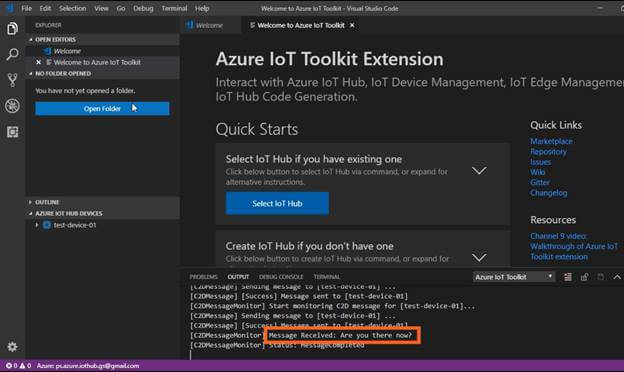Expand the test-device-01 tree node
The width and height of the screenshot is (624, 372).
(x=37, y=225)
